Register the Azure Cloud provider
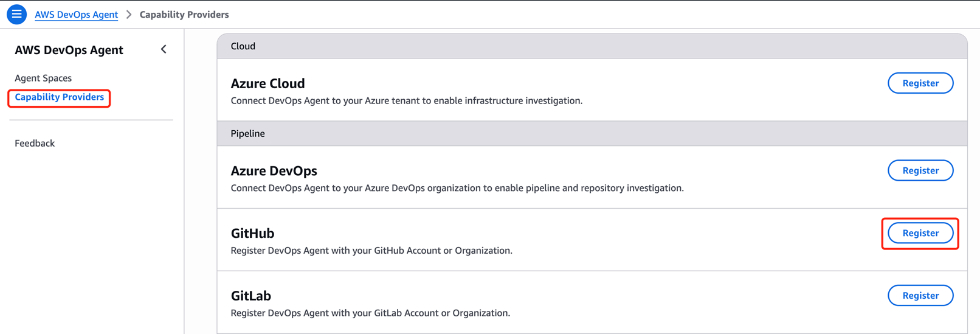The width and height of the screenshot is (980, 334). (920, 83)
